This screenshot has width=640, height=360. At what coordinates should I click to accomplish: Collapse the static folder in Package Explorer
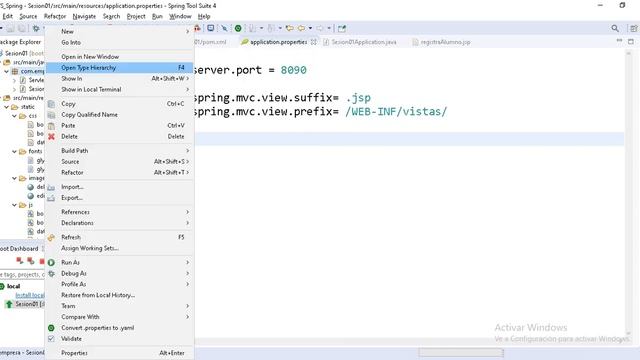(x=7, y=107)
